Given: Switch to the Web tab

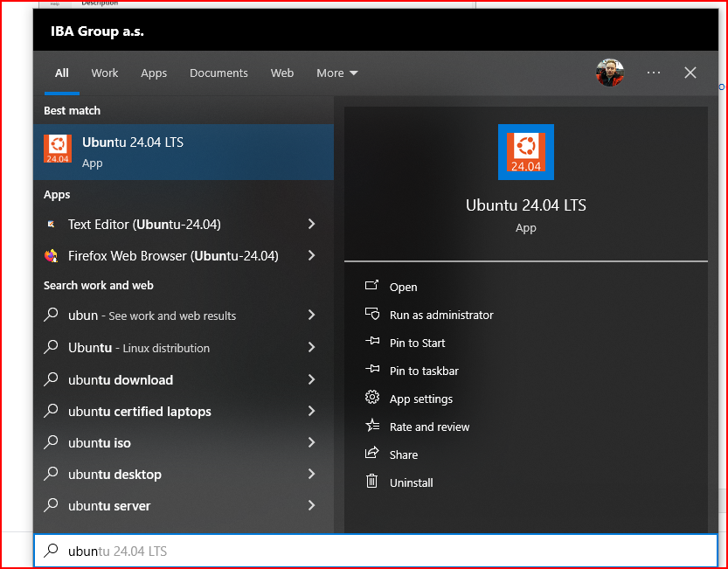Looking at the screenshot, I should point(281,73).
